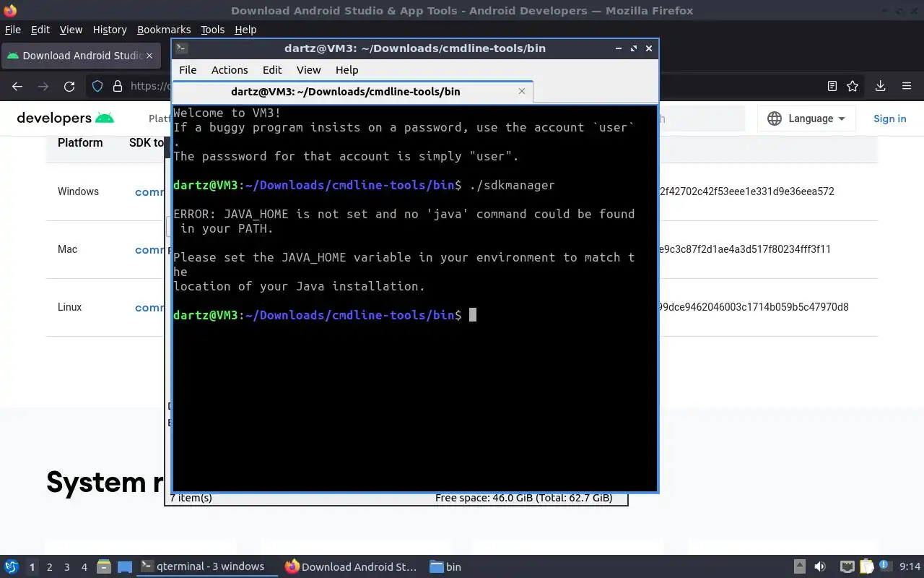The image size is (924, 578).
Task: Open qterminal Edit menu
Action: pos(271,69)
